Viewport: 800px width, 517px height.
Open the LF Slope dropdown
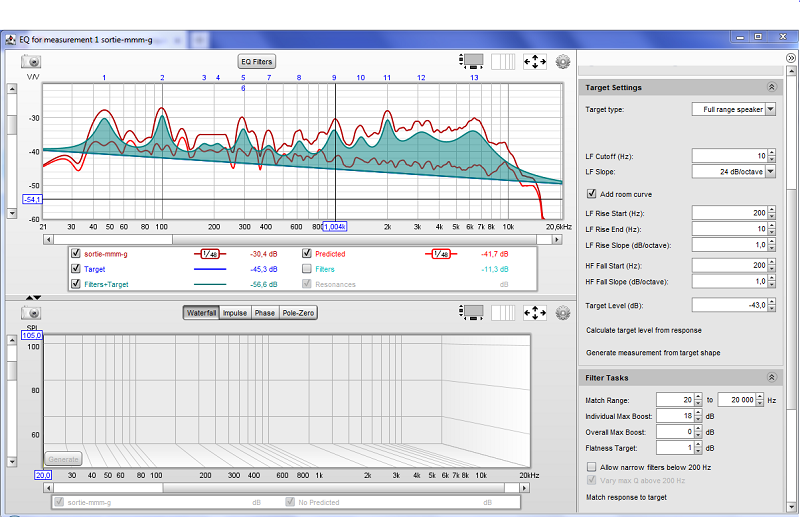770,171
